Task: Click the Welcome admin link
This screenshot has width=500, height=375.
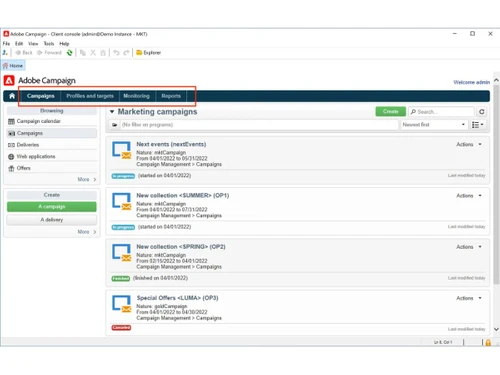Action: [471, 82]
